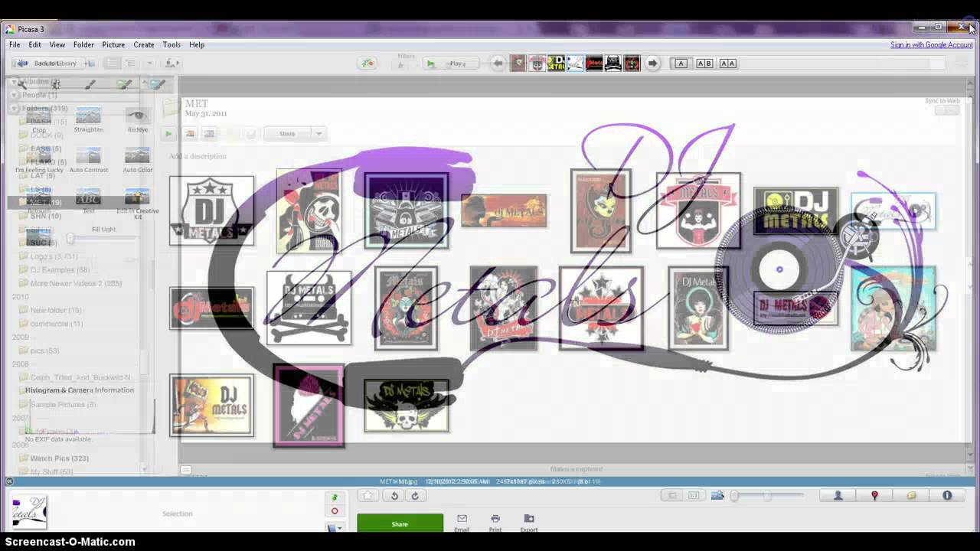Toggle star on the photo
The width and height of the screenshot is (980, 551).
click(x=368, y=496)
